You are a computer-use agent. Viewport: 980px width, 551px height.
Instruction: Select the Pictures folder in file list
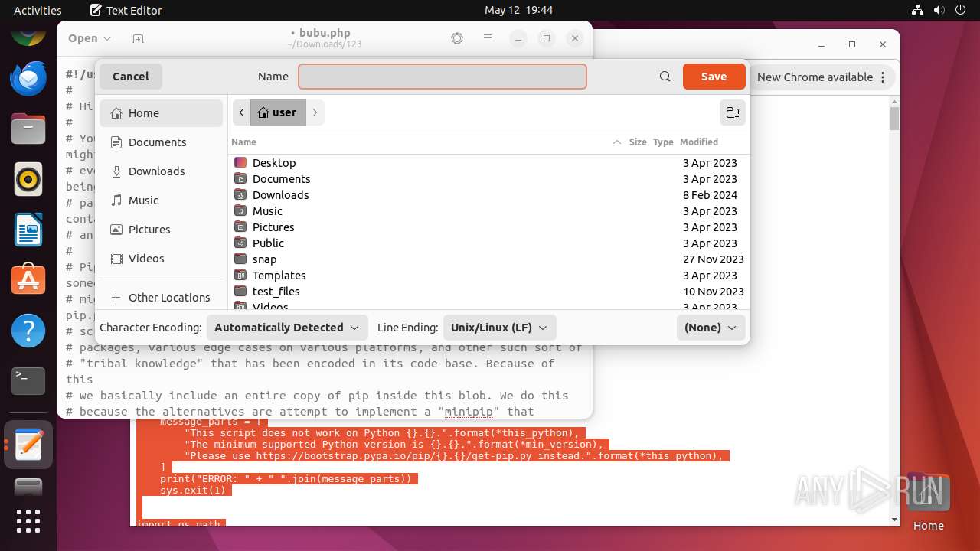(489, 227)
